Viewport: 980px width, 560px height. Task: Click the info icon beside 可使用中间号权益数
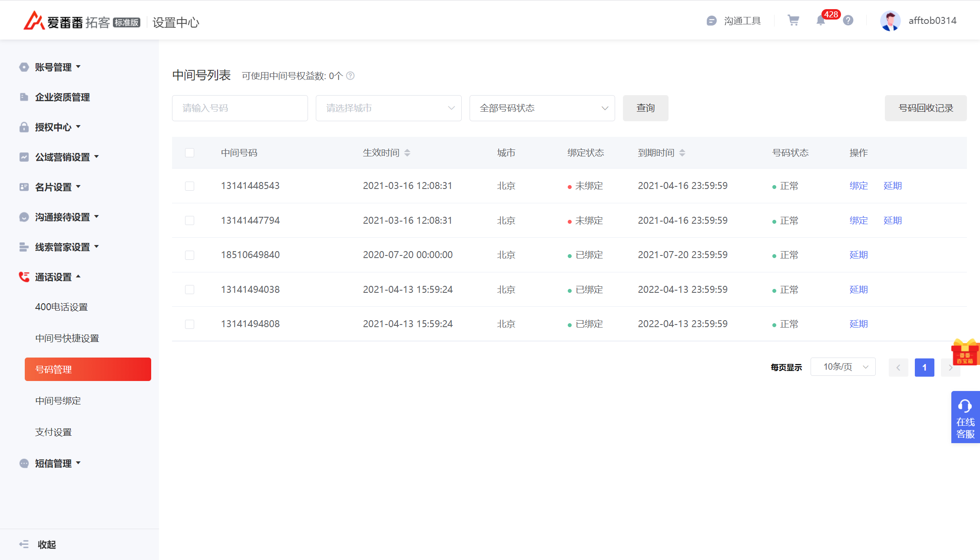pyautogui.click(x=350, y=76)
